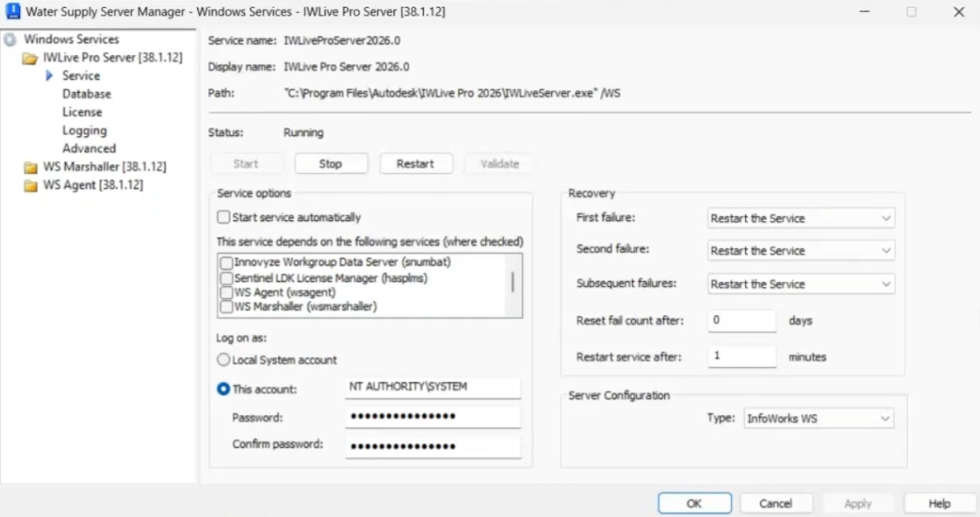Open the Logging tree item

point(84,130)
